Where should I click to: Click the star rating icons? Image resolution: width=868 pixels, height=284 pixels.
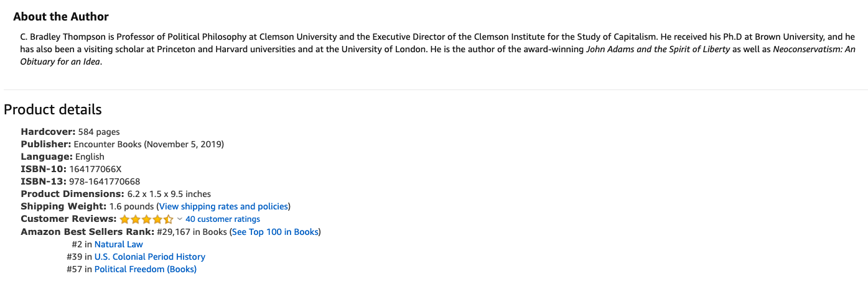[x=146, y=219]
